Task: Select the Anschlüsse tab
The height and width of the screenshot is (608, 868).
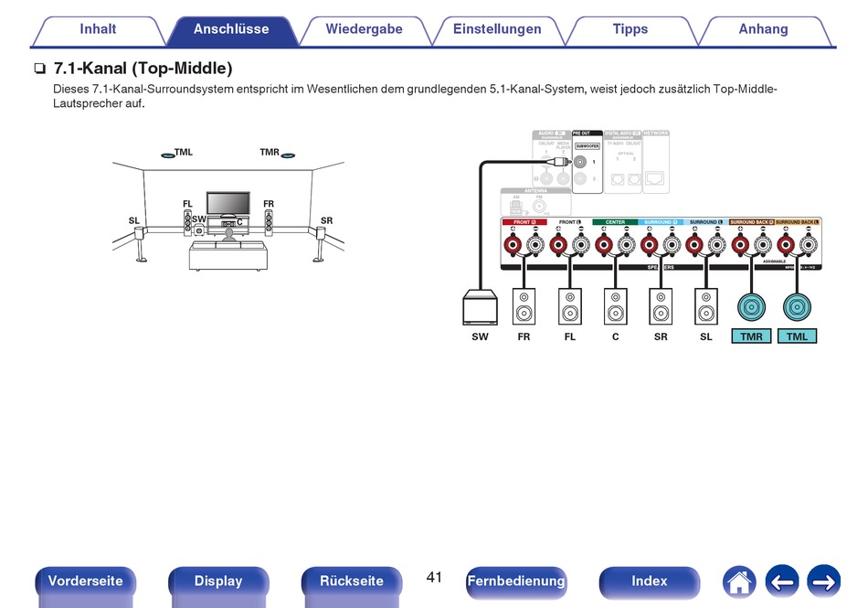Action: tap(231, 30)
